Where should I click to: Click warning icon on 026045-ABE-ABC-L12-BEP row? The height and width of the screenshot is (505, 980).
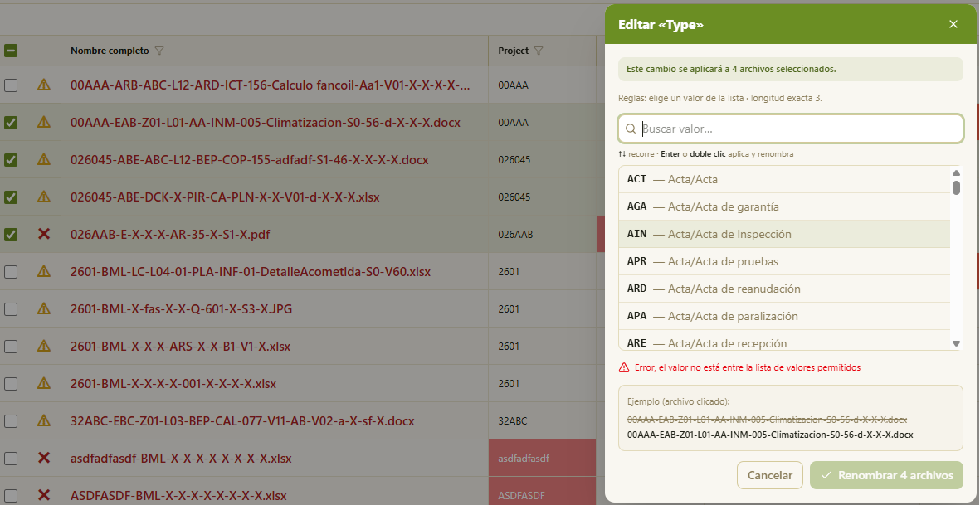tap(44, 160)
